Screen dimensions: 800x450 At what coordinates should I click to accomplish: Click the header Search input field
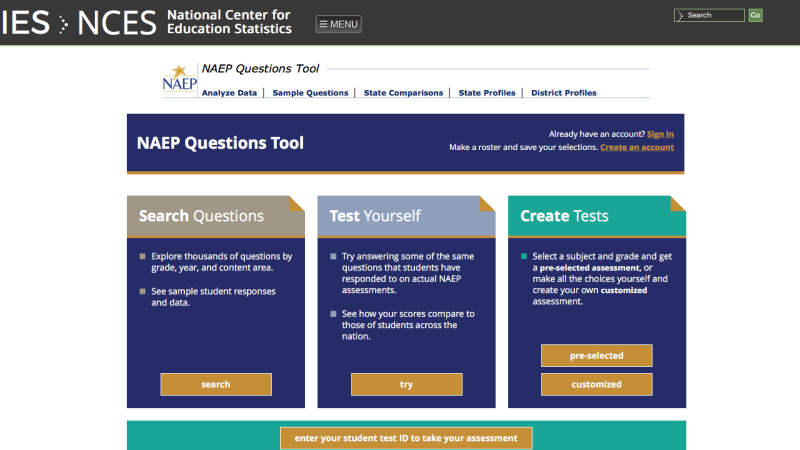coord(709,15)
